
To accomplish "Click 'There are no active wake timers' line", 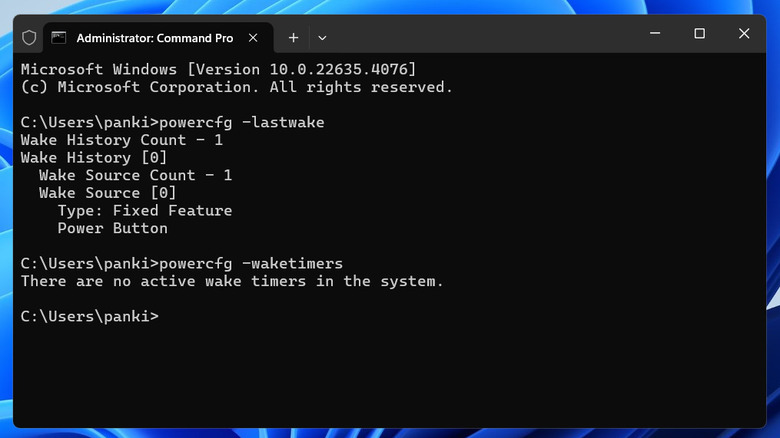I will [x=232, y=281].
